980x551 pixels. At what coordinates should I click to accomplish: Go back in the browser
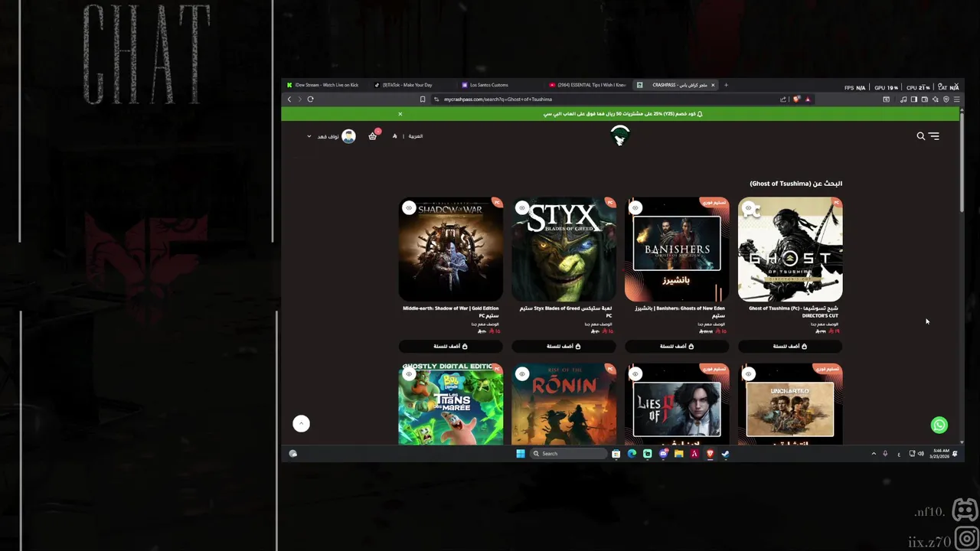tap(289, 99)
